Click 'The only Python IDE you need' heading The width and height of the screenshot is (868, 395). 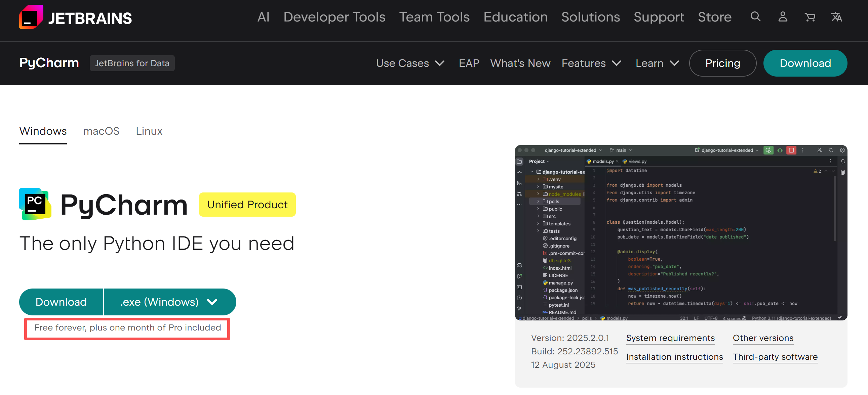click(x=157, y=243)
